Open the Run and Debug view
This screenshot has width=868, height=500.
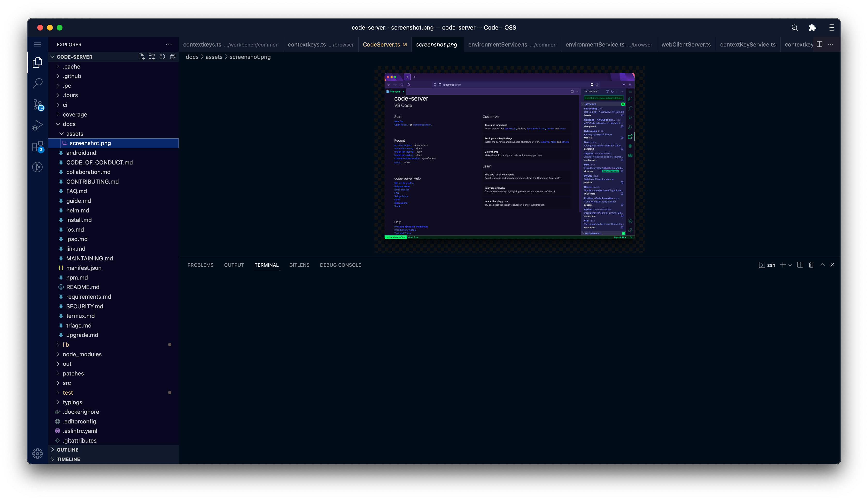point(37,125)
